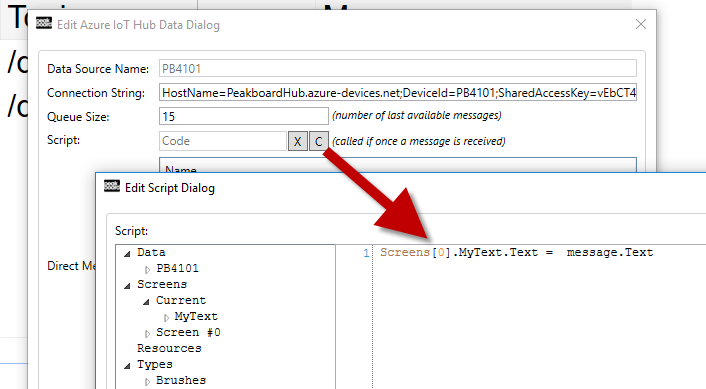Select the Screens tree item
Image resolution: width=706 pixels, height=389 pixels.
162,284
